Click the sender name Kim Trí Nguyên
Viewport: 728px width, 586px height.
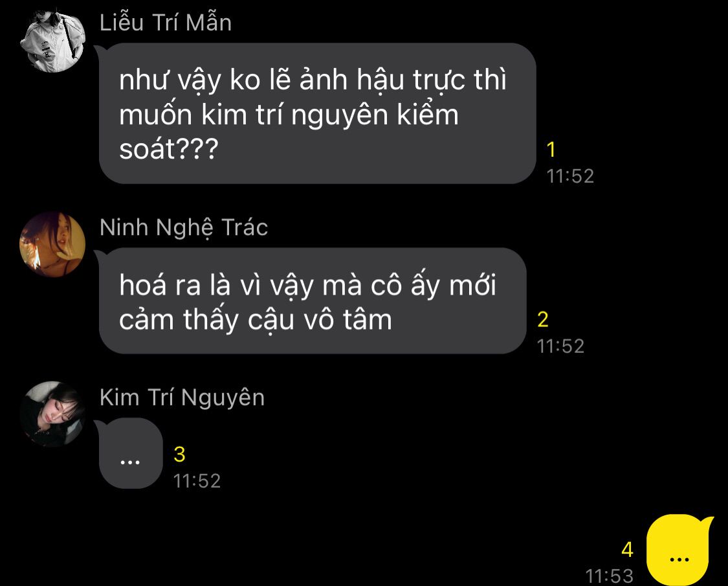click(182, 398)
